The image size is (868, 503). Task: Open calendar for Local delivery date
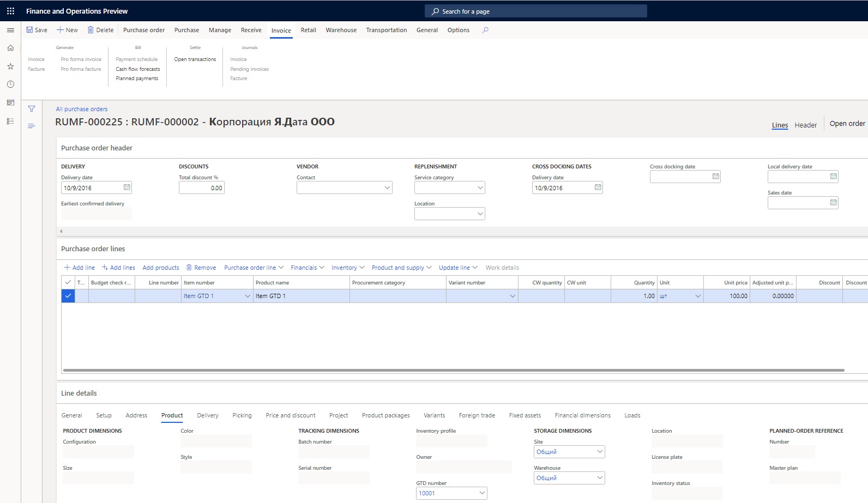pyautogui.click(x=834, y=177)
